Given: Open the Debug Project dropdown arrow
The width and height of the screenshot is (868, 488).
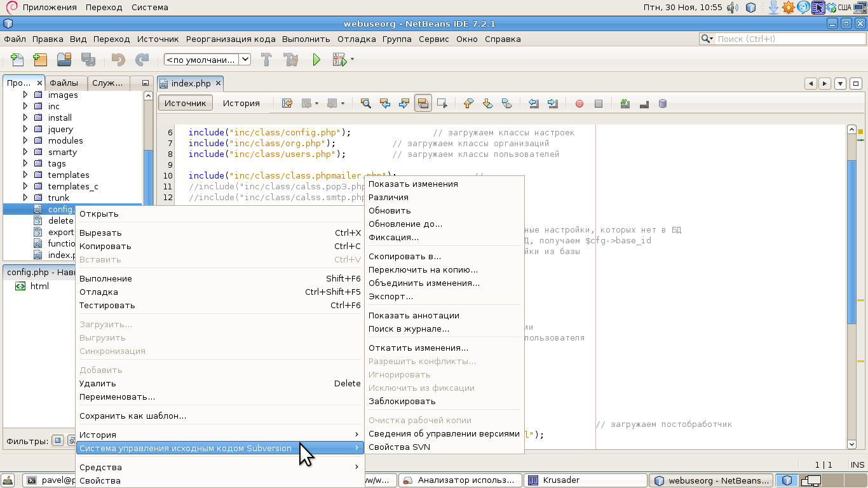Looking at the screenshot, I should (352, 60).
